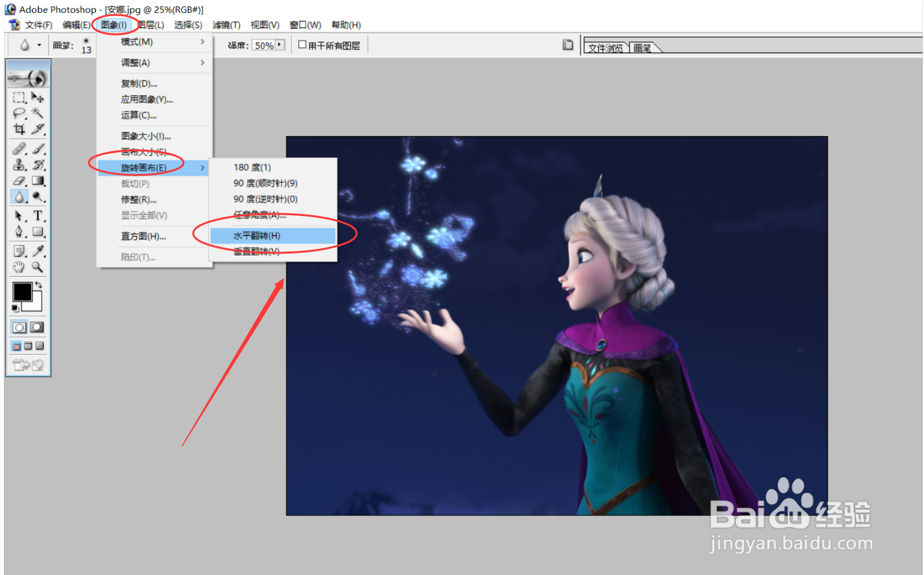Choose 90 度(顺时针) rotation
The height and width of the screenshot is (575, 924).
pos(272,183)
